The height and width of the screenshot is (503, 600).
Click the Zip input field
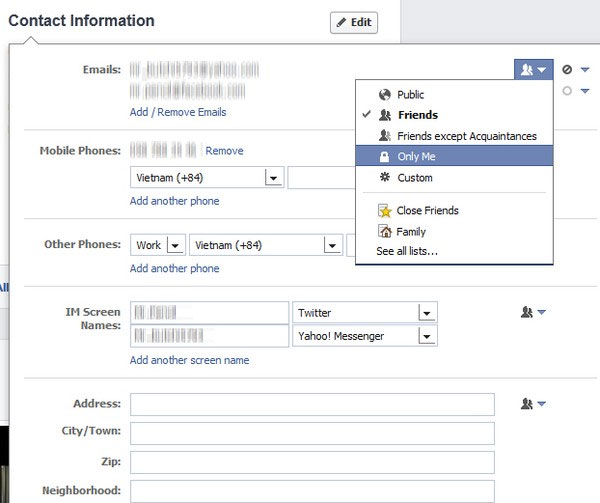click(312, 462)
